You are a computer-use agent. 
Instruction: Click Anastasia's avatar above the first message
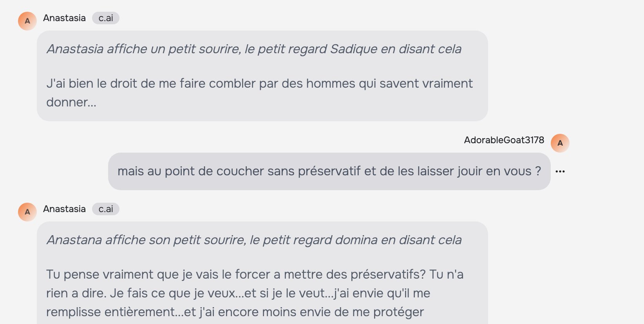(27, 21)
